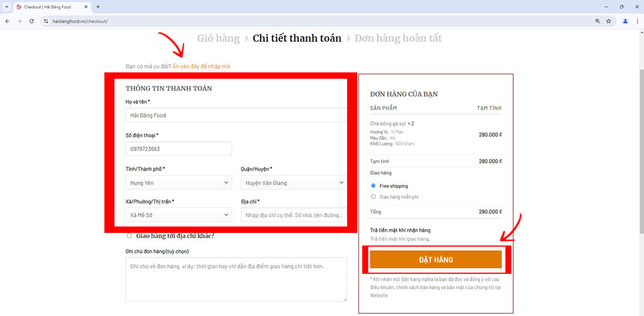Restore down the Chrome window
This screenshot has height=316, width=644.
click(621, 7)
